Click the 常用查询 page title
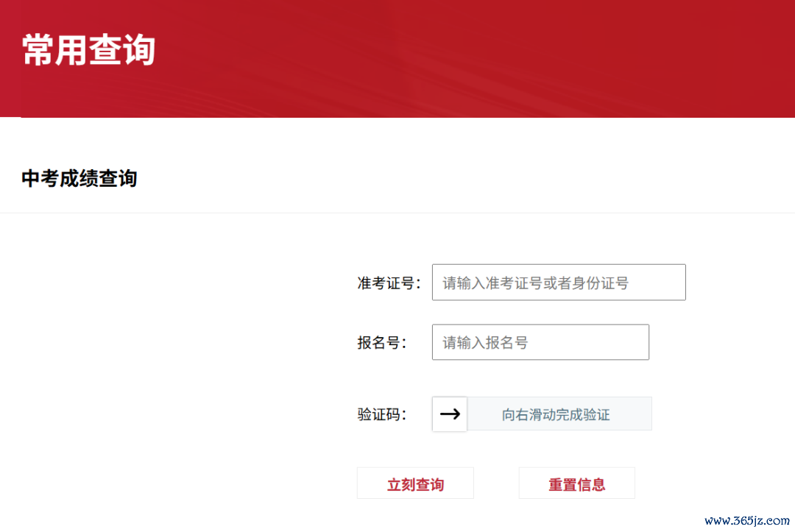This screenshot has width=795, height=532. 89,50
